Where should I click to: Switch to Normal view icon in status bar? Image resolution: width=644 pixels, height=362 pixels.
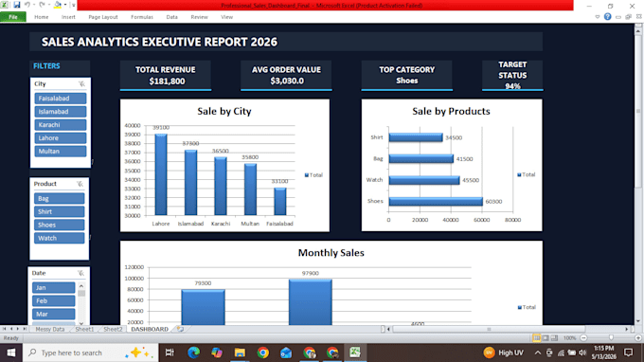536,338
